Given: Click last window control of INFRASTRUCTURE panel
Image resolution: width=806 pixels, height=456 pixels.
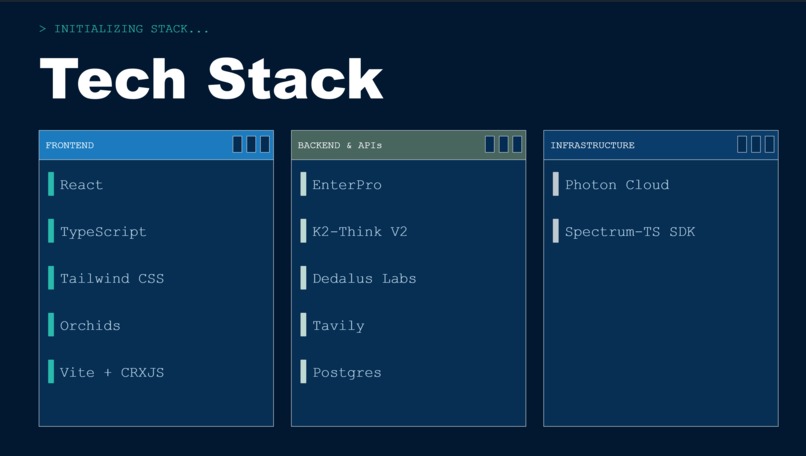Looking at the screenshot, I should pos(770,144).
